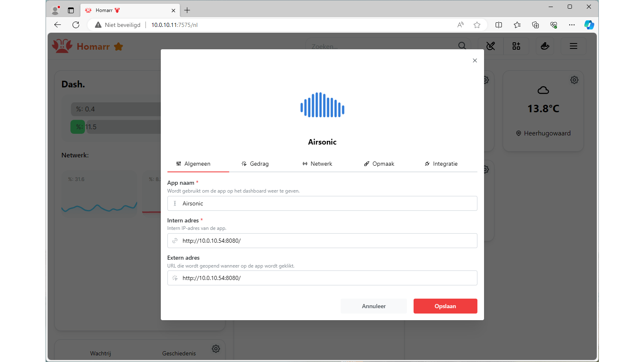The image size is (644, 362).
Task: Open the browser profile avatar icon
Action: click(56, 10)
